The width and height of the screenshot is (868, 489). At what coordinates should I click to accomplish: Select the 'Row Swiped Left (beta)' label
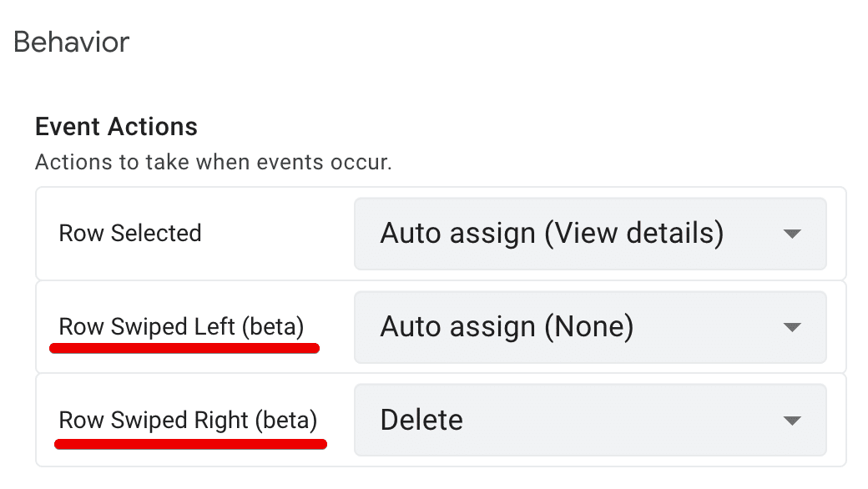[181, 326]
